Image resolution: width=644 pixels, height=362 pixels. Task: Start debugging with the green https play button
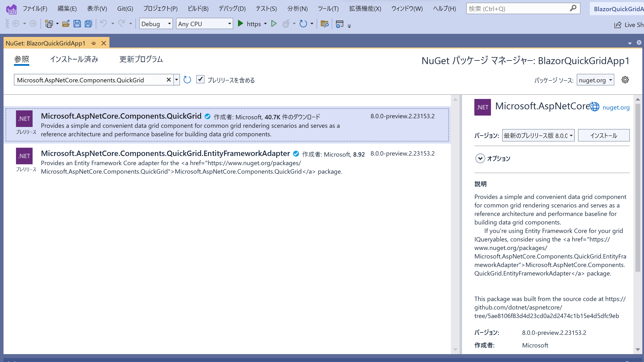[240, 24]
